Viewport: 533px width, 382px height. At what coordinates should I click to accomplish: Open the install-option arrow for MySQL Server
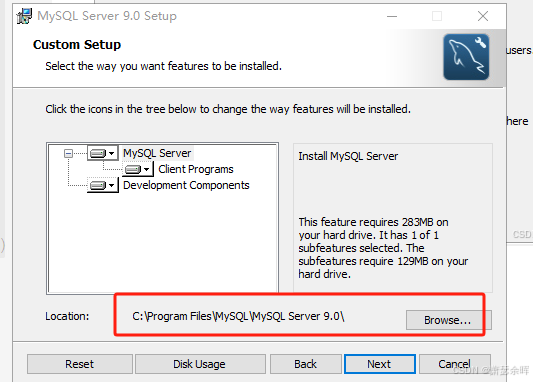111,154
